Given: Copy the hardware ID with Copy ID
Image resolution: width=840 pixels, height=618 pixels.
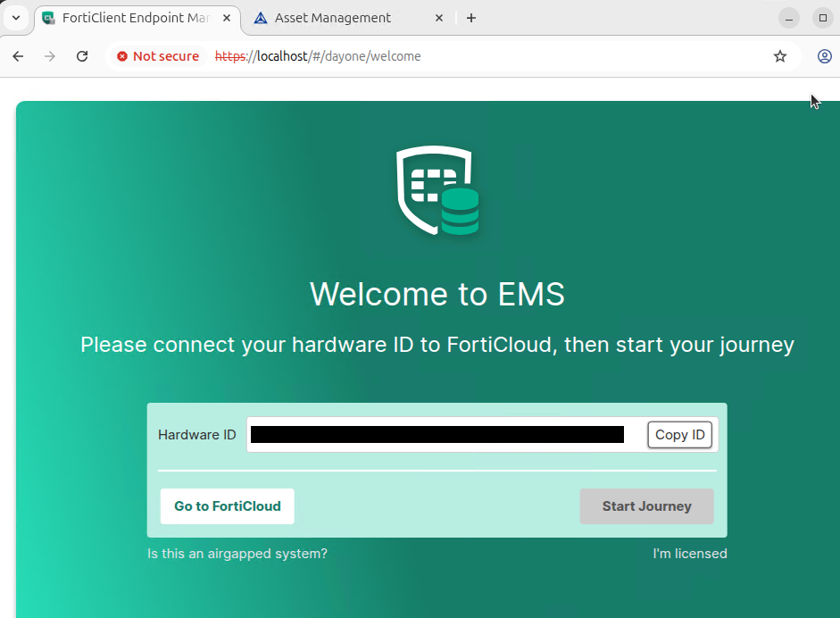Looking at the screenshot, I should (680, 435).
